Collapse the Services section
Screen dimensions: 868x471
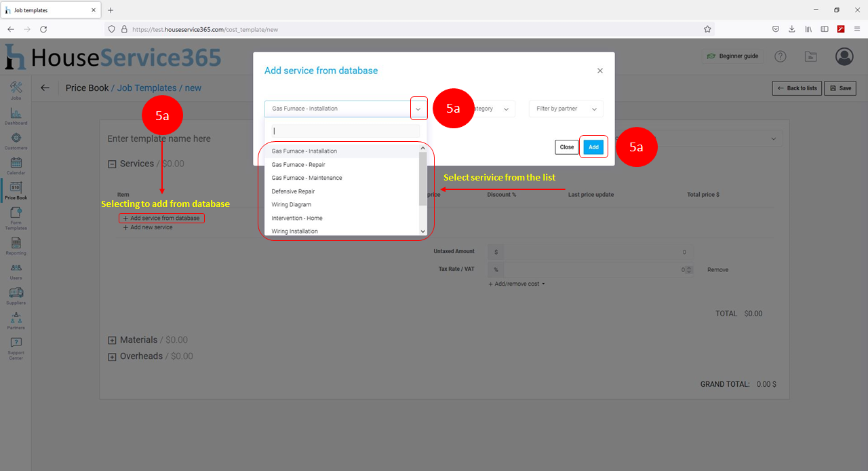pyautogui.click(x=112, y=164)
